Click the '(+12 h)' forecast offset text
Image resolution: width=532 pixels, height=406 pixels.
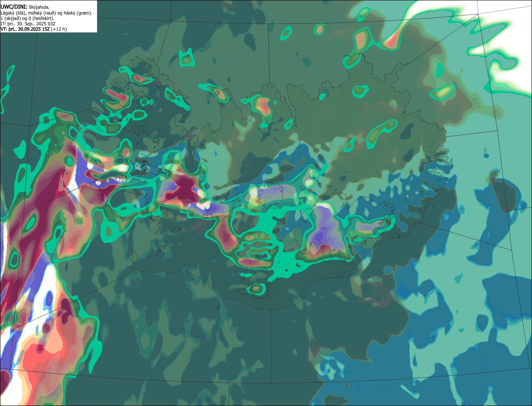pyautogui.click(x=59, y=29)
